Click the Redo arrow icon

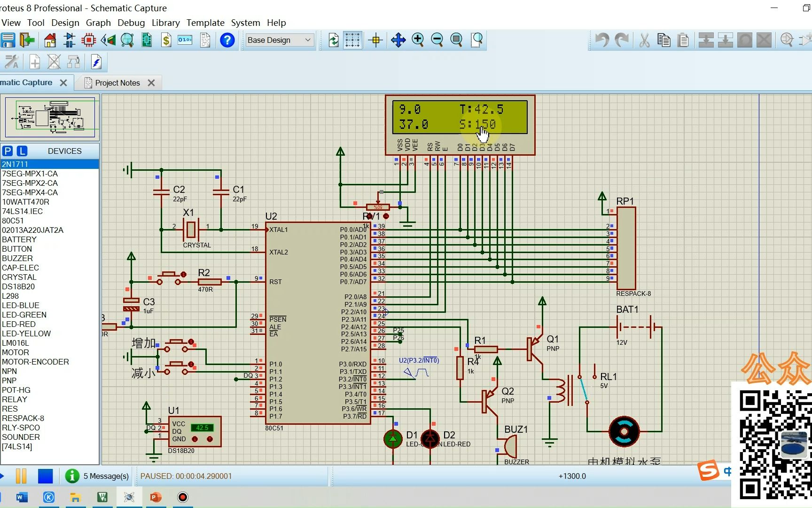point(622,40)
